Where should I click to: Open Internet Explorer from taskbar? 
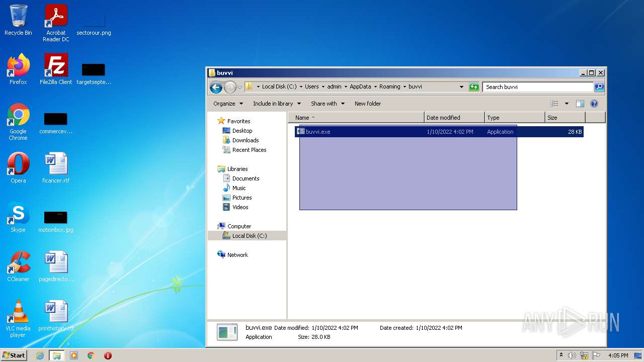point(40,355)
